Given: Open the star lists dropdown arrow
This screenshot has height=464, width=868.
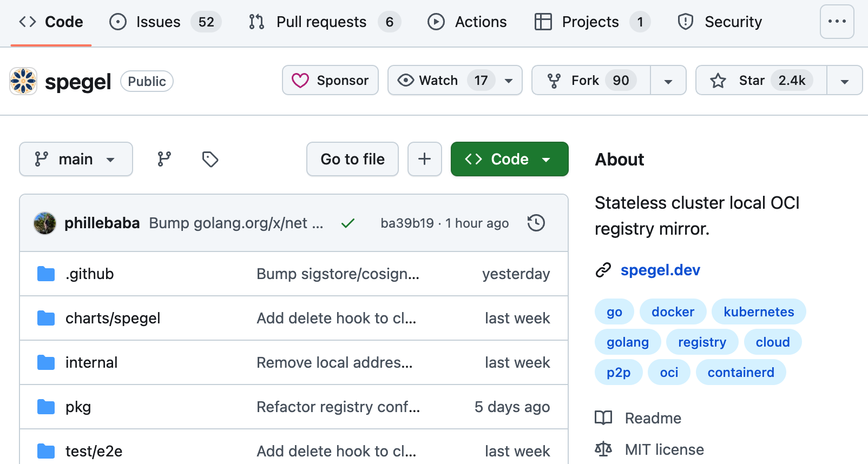Looking at the screenshot, I should click(x=844, y=81).
